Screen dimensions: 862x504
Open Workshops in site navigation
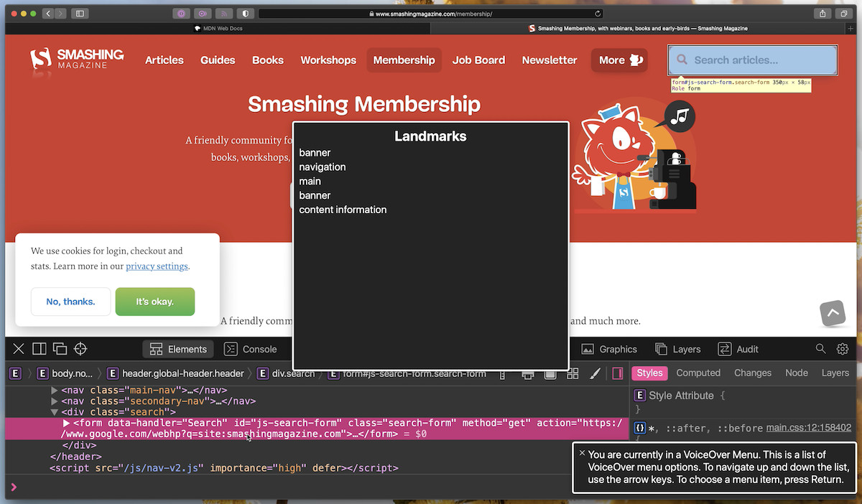pyautogui.click(x=328, y=60)
